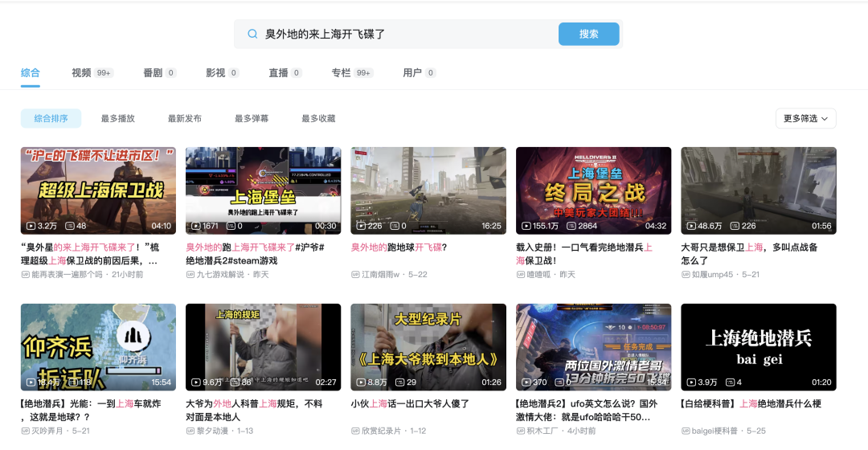Click UP icon beside 欣赏纪录片
The width and height of the screenshot is (868, 450).
click(x=355, y=432)
